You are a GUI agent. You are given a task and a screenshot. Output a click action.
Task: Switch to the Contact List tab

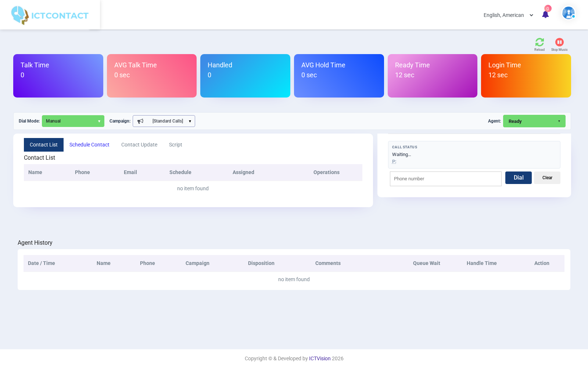coord(44,145)
